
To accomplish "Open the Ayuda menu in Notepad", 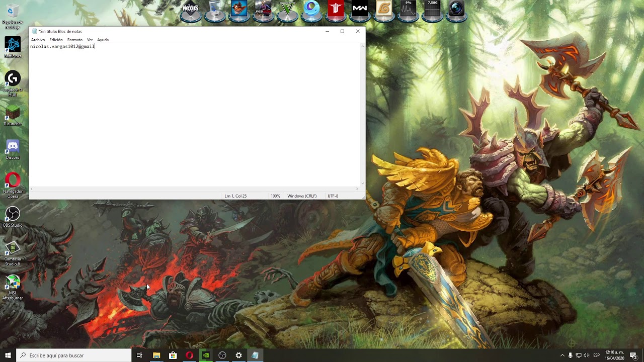I will [x=103, y=40].
